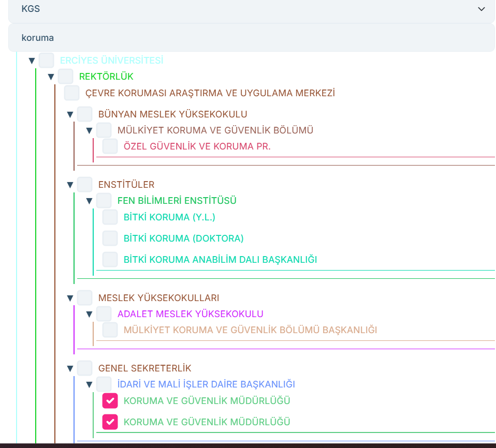Check the ENSTİTÜLER checkbox

point(85,185)
